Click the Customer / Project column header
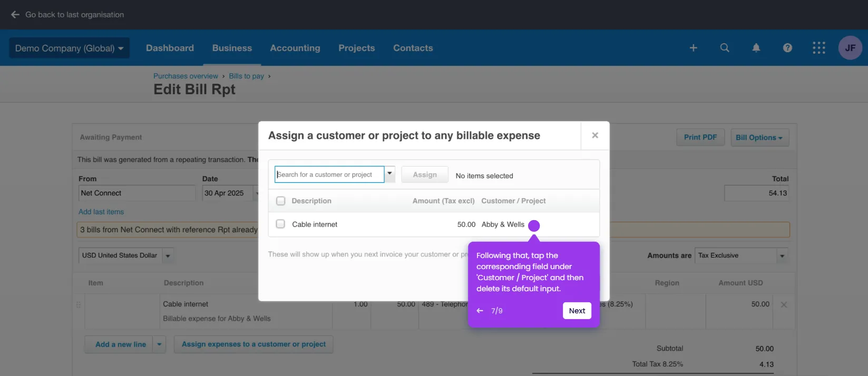 pyautogui.click(x=513, y=201)
